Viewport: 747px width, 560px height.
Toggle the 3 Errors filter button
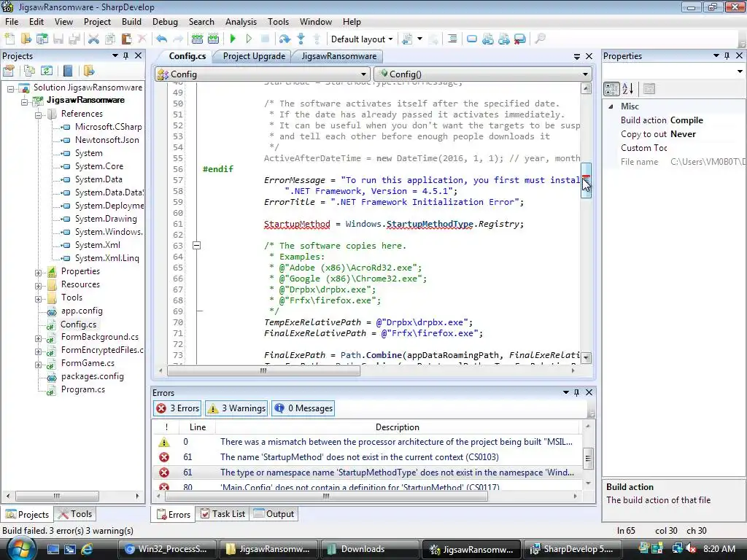click(178, 408)
